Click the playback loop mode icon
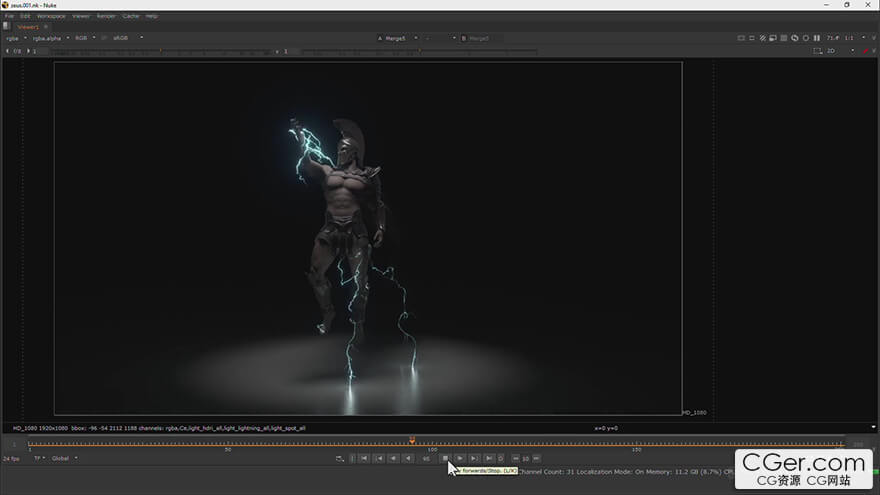Viewport: 880px width, 495px height. point(340,459)
